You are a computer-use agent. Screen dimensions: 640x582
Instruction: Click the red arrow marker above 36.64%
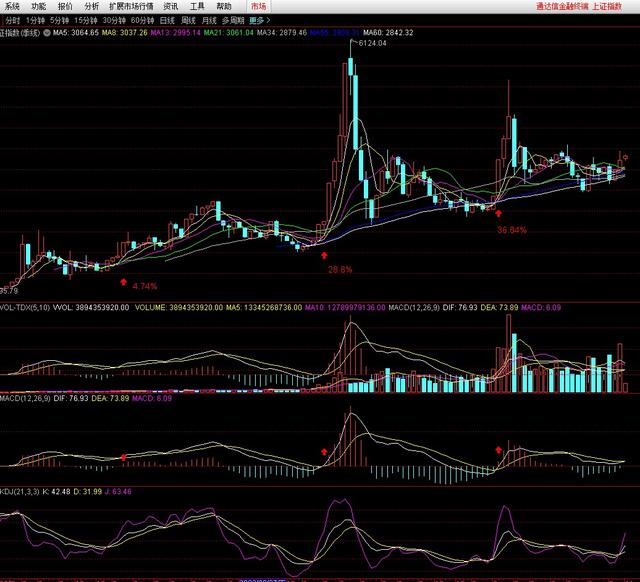click(498, 213)
